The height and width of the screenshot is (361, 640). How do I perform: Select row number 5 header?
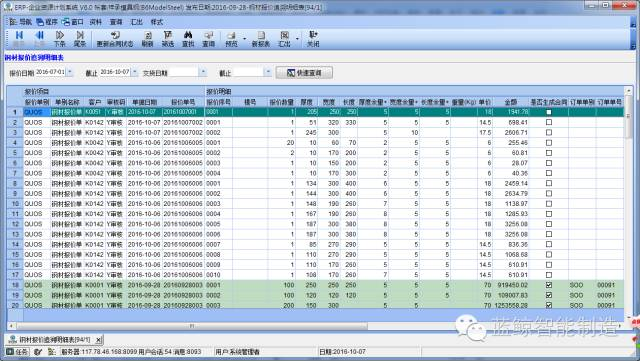tap(15, 153)
